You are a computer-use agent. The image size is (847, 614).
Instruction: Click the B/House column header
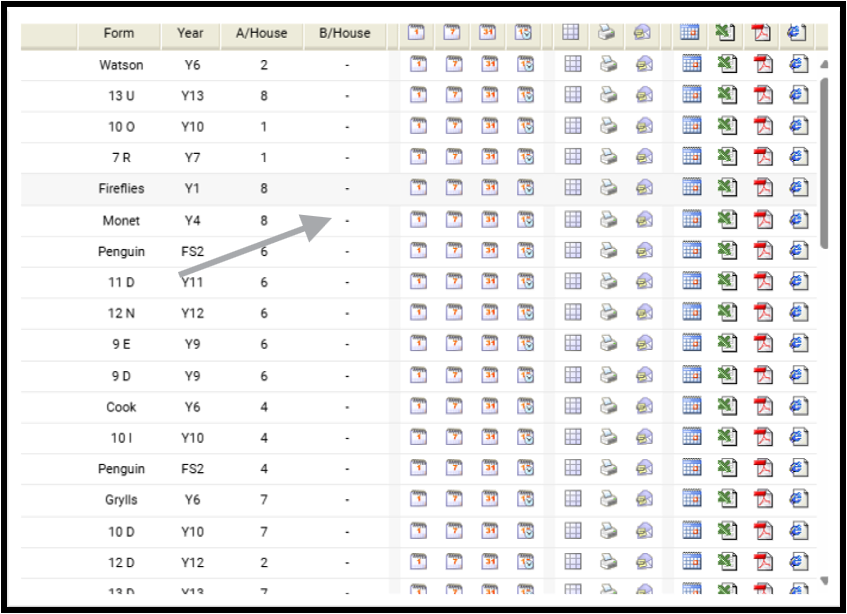(345, 33)
